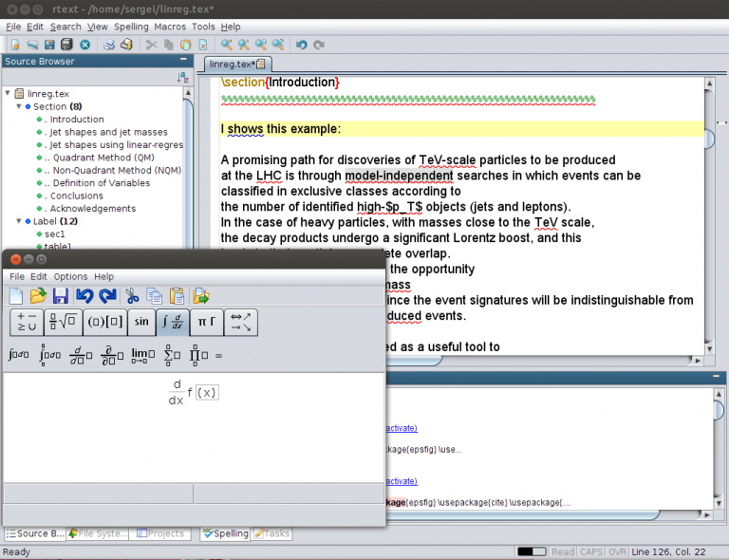Click the Open file icon in rtext toolbar

[x=32, y=45]
